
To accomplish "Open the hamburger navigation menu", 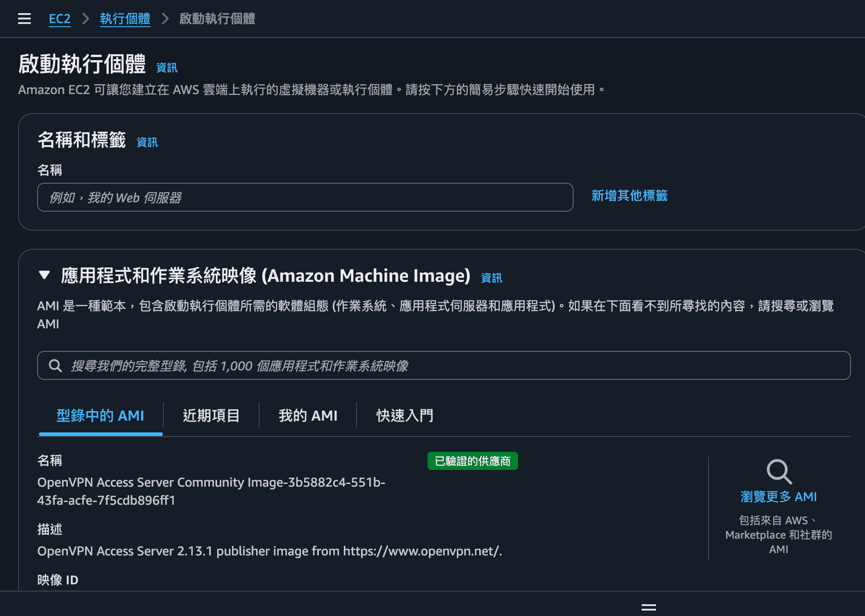I will coord(24,19).
